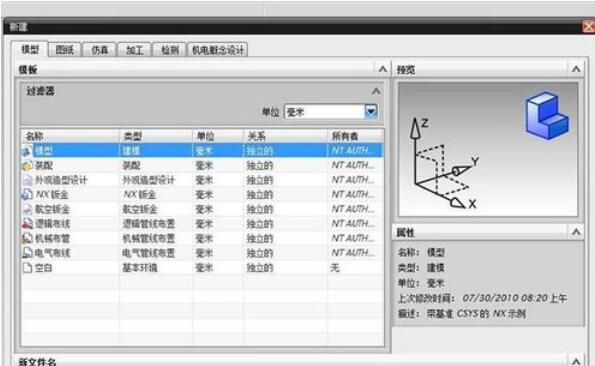Toggle the 新文件名 section arrow
Viewport: 595px width, 366px height.
click(x=576, y=361)
